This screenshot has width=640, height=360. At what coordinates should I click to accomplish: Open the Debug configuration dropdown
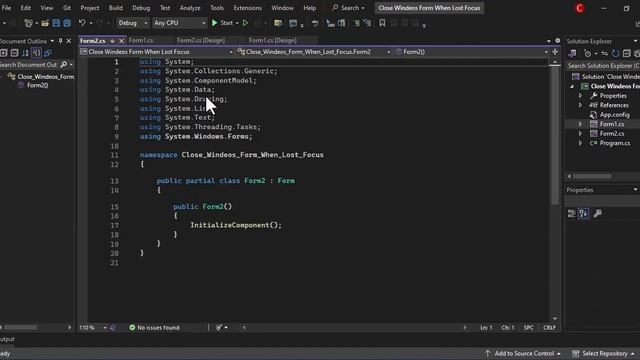click(133, 23)
